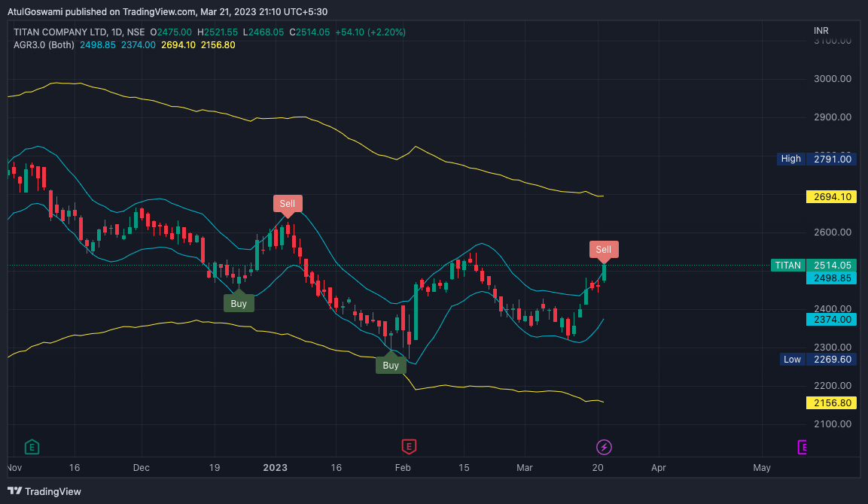Screen dimensions: 868x504
Task: Click the cyan 2498.85 band value label
Action: [x=831, y=278]
